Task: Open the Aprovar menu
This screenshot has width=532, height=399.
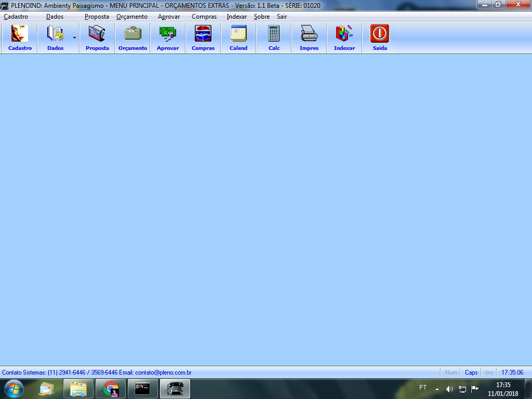Action: pyautogui.click(x=169, y=17)
